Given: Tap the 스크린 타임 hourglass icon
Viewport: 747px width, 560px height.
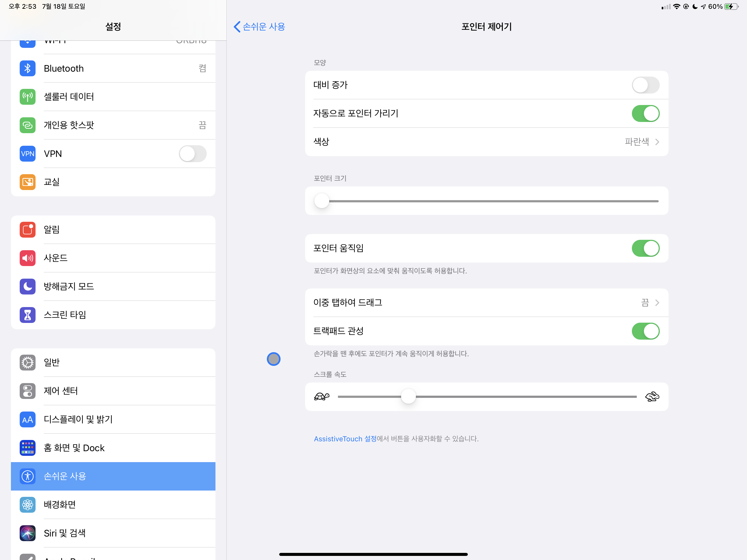Looking at the screenshot, I should point(28,315).
